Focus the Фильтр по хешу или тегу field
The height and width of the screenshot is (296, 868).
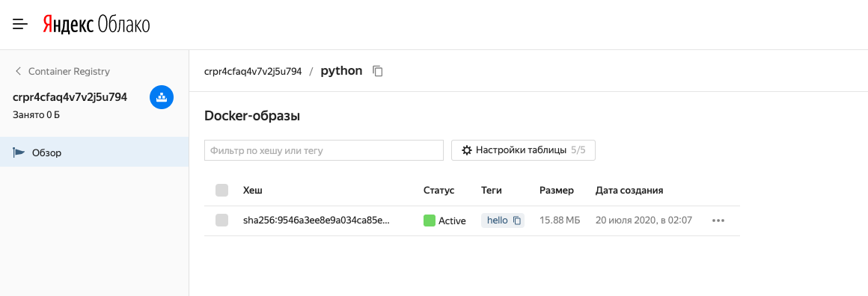[324, 150]
